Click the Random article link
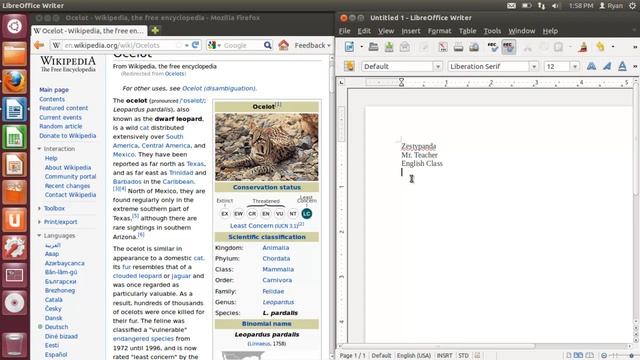 coord(60,126)
